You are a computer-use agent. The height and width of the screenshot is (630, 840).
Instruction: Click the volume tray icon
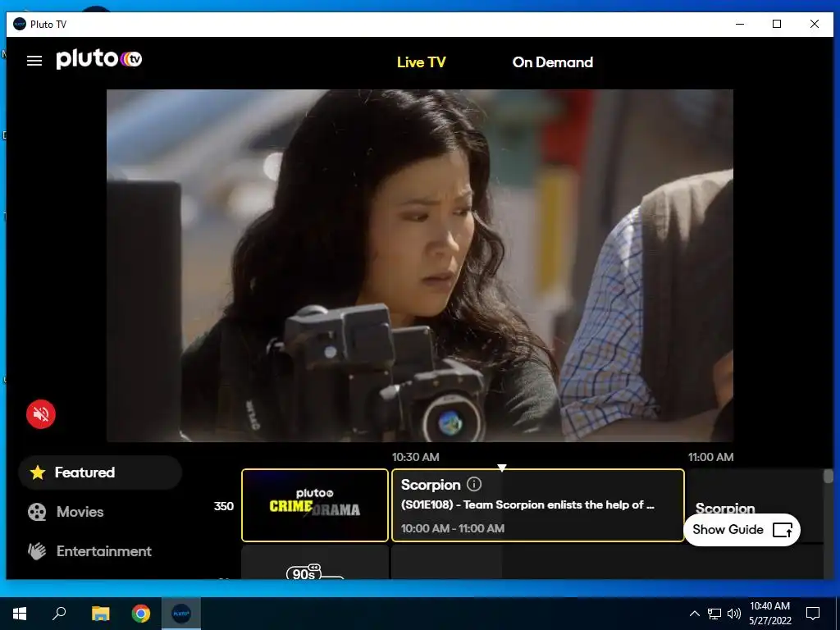pyautogui.click(x=734, y=614)
